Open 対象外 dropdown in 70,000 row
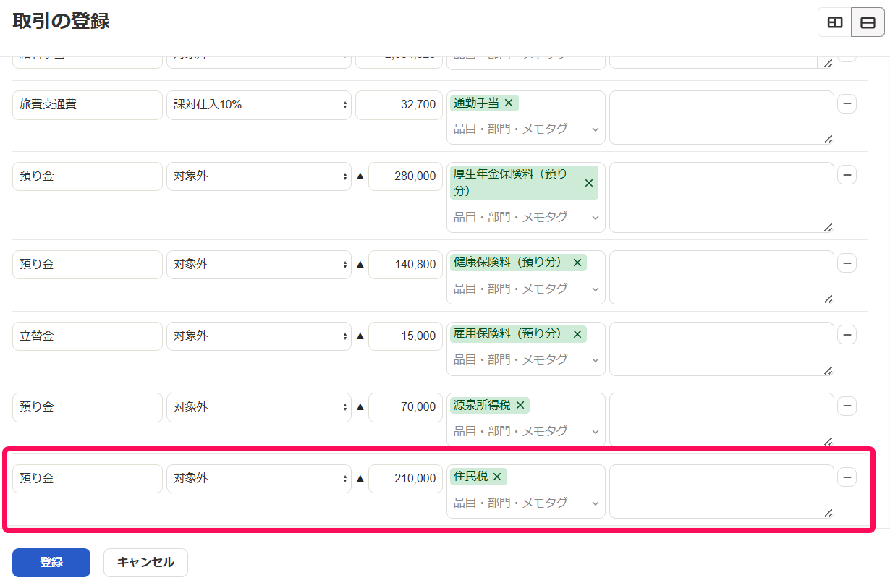 259,407
